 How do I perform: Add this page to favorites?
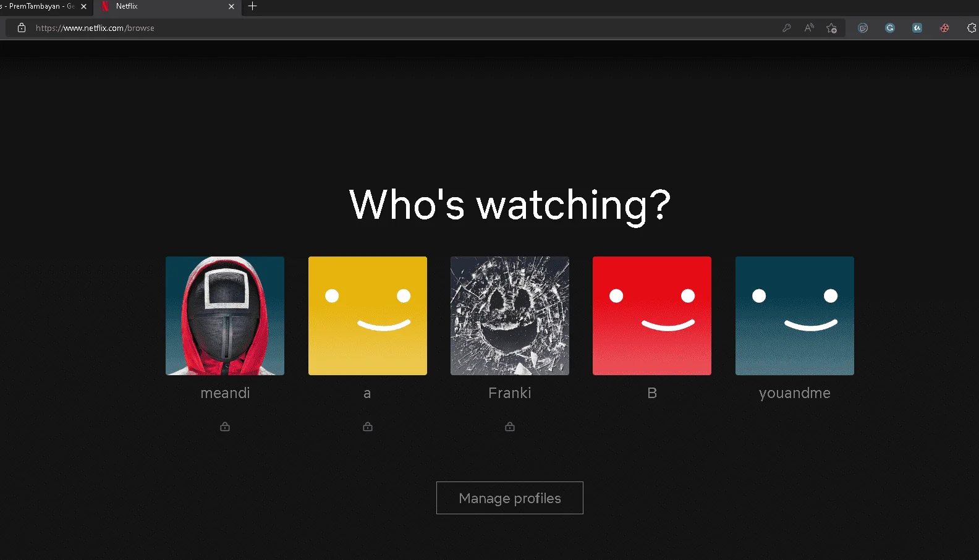pyautogui.click(x=832, y=28)
